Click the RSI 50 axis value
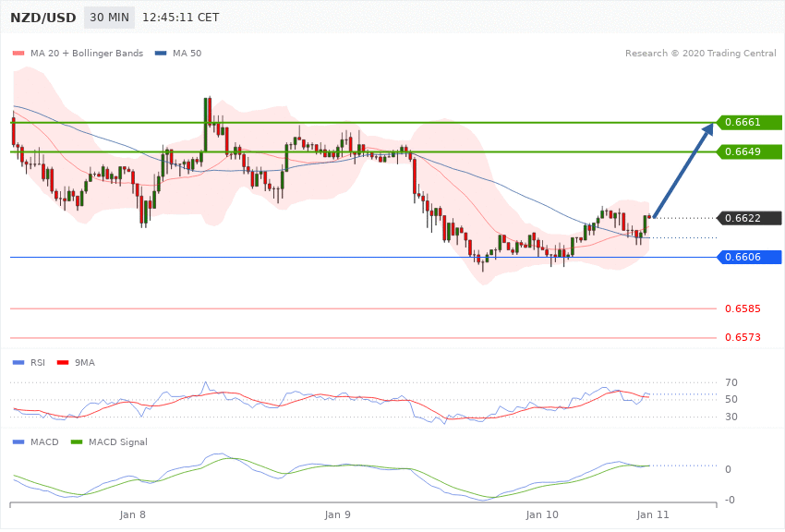 (731, 399)
